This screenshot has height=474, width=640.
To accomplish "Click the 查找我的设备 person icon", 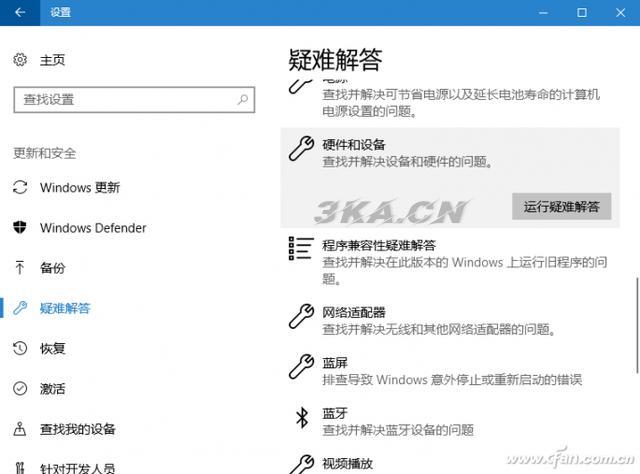I will pos(20,429).
